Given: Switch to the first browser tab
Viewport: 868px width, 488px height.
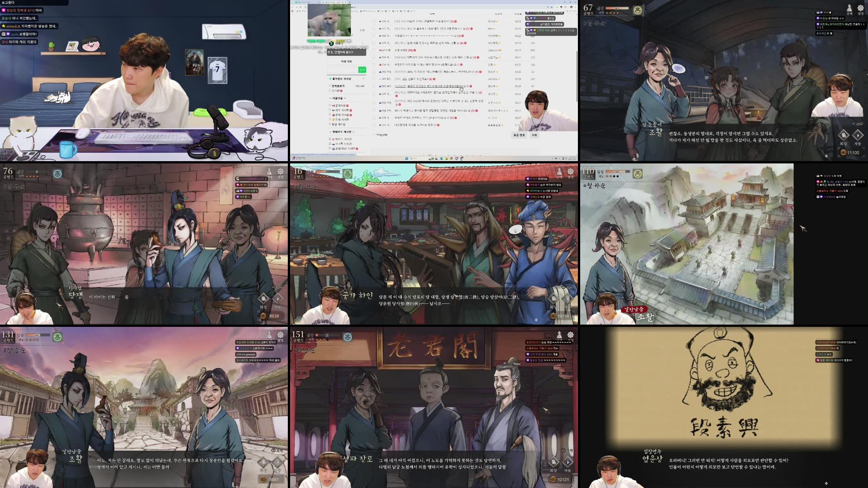Looking at the screenshot, I should [x=309, y=2].
